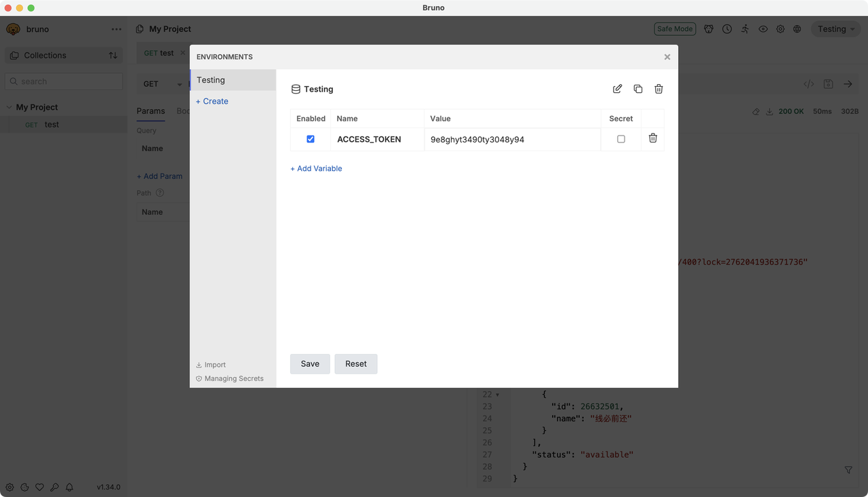Click the 200 OK response status
The height and width of the screenshot is (497, 868).
point(791,111)
